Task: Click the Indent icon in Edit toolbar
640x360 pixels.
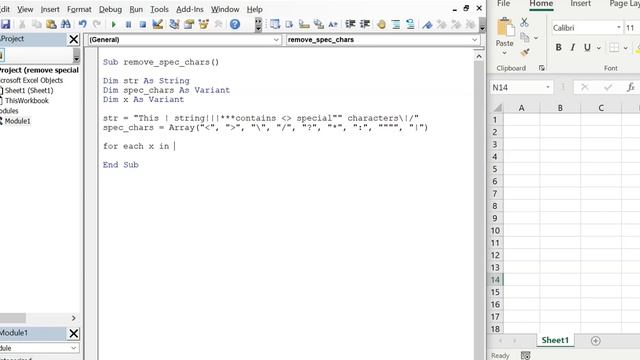Action: click(x=350, y=24)
